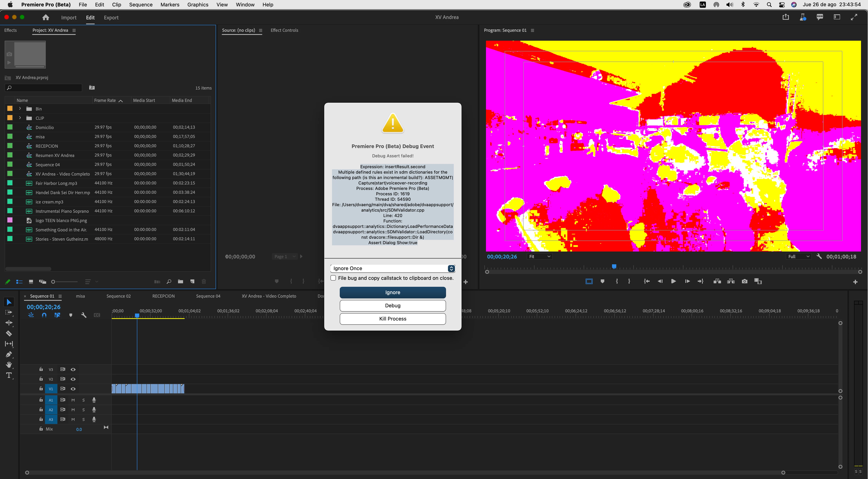Open timeline display settings wrench

tap(84, 315)
